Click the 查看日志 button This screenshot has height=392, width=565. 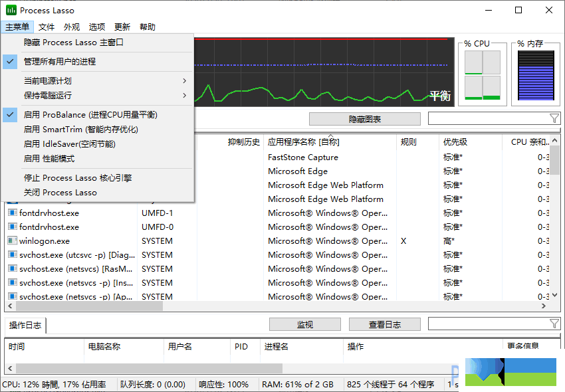(x=384, y=324)
